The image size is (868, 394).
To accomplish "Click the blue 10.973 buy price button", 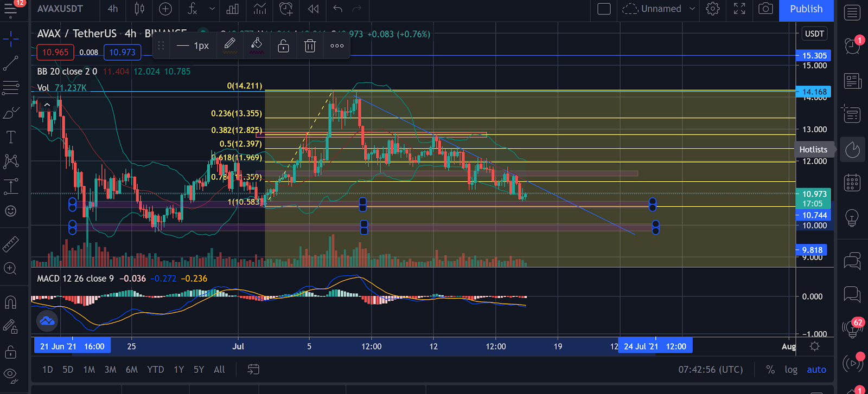I will click(x=123, y=52).
